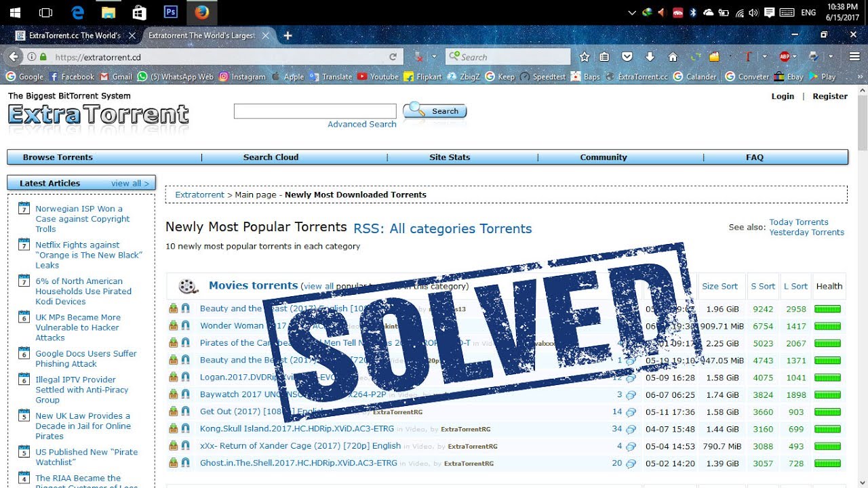
Task: Launch Microsoft Edge from taskbar
Action: coord(78,12)
